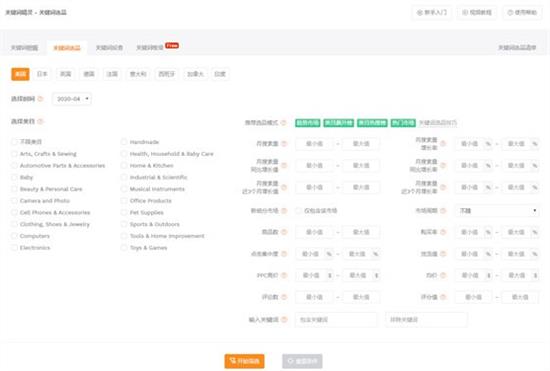Click the red Free badge on the tab

[172, 45]
